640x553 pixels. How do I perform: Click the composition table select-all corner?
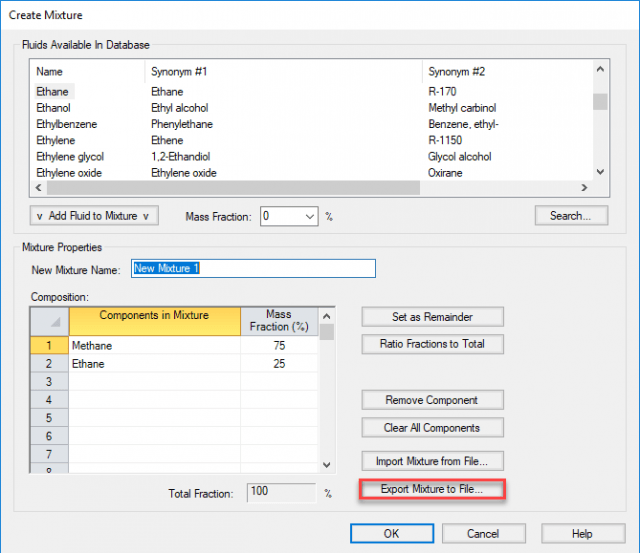[x=49, y=322]
